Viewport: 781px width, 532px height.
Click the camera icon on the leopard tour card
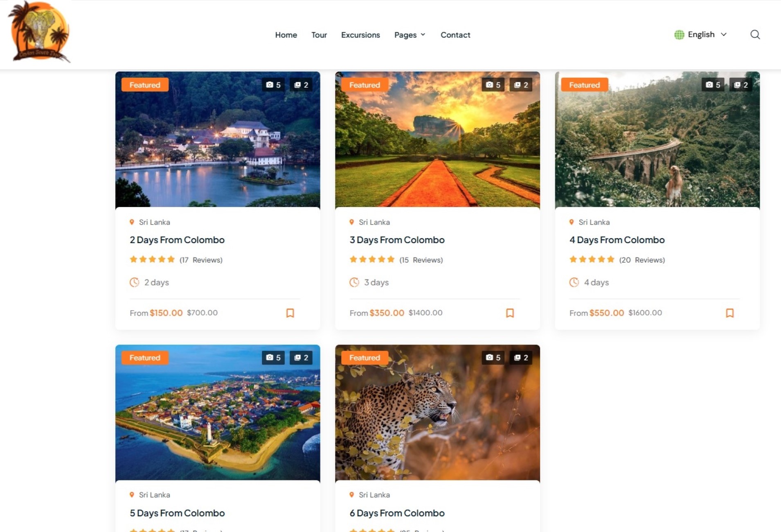(x=489, y=357)
